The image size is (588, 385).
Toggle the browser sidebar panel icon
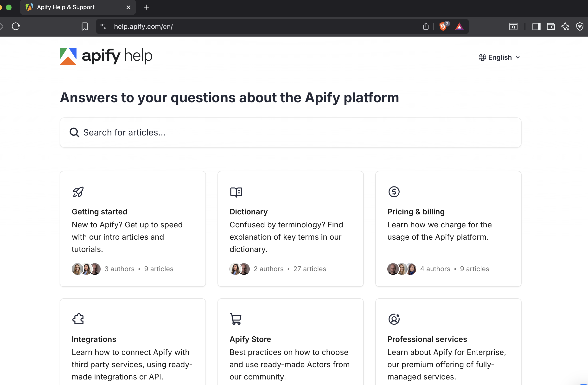click(536, 26)
